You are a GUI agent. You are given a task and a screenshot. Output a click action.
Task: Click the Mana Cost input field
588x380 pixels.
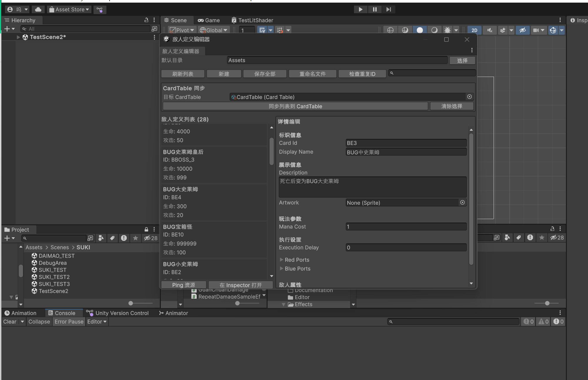[406, 226]
